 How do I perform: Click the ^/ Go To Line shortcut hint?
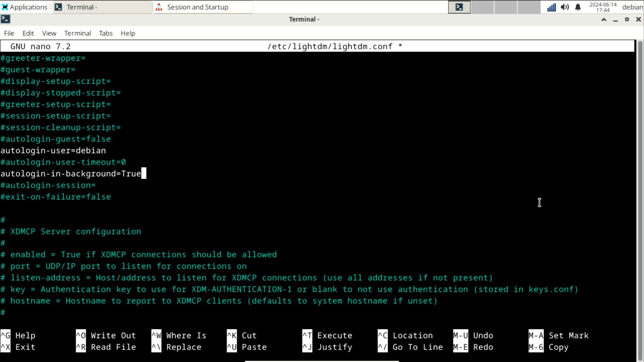410,347
